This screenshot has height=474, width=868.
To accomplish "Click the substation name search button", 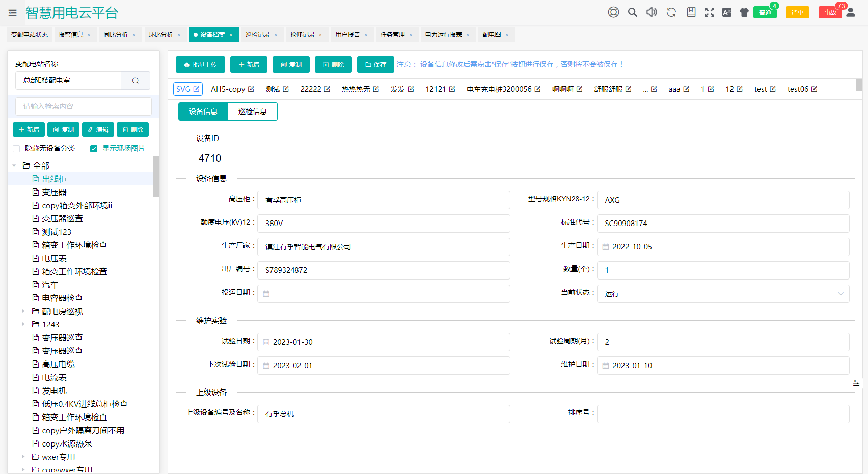I will tap(135, 80).
